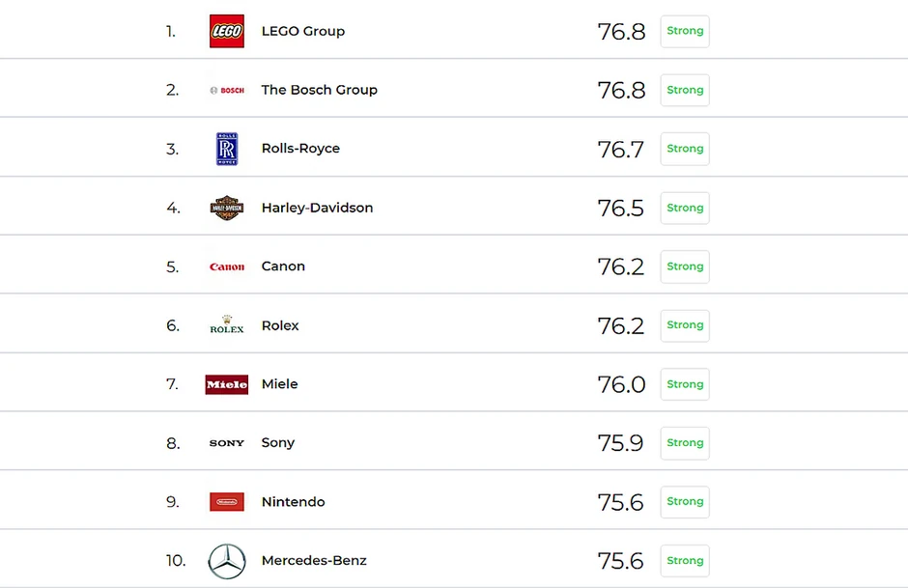
Task: Select the Mercedes-Benz name text
Action: tap(314, 561)
